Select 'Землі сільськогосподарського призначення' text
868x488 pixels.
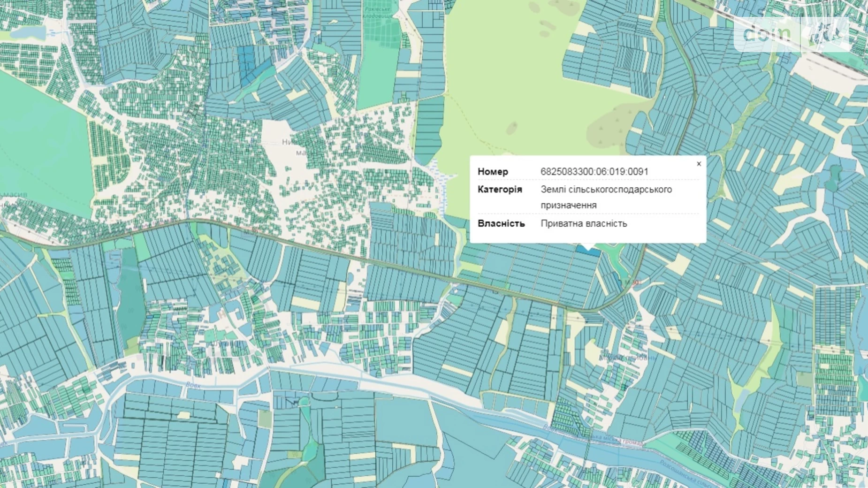(606, 197)
